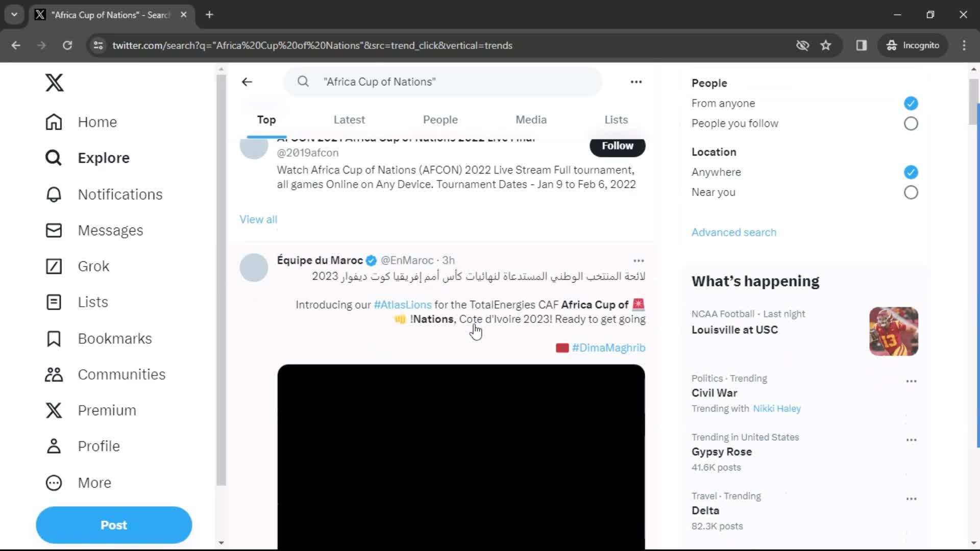Viewport: 980px width, 551px height.
Task: Select People you follow radio option
Action: [x=911, y=123]
